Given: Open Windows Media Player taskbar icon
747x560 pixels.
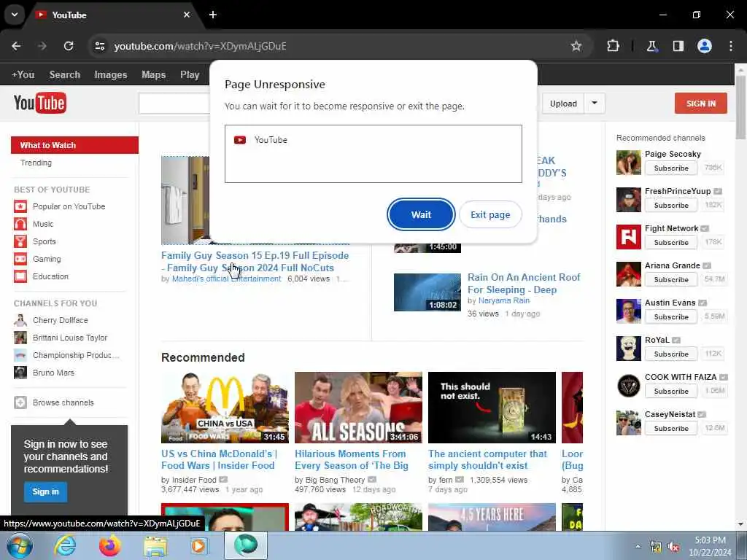Looking at the screenshot, I should (x=200, y=545).
